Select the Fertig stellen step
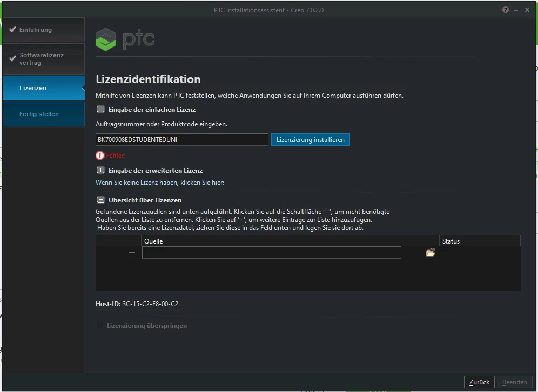This screenshot has width=538, height=392. click(44, 114)
